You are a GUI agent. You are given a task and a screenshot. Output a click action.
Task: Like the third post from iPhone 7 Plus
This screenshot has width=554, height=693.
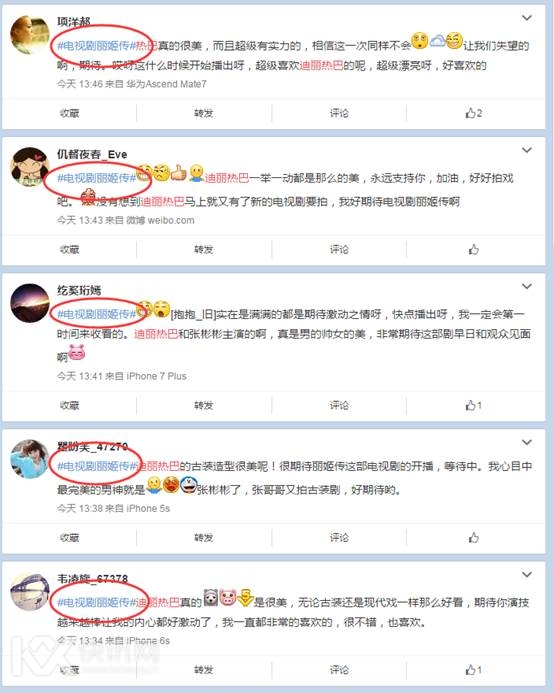[x=473, y=405]
